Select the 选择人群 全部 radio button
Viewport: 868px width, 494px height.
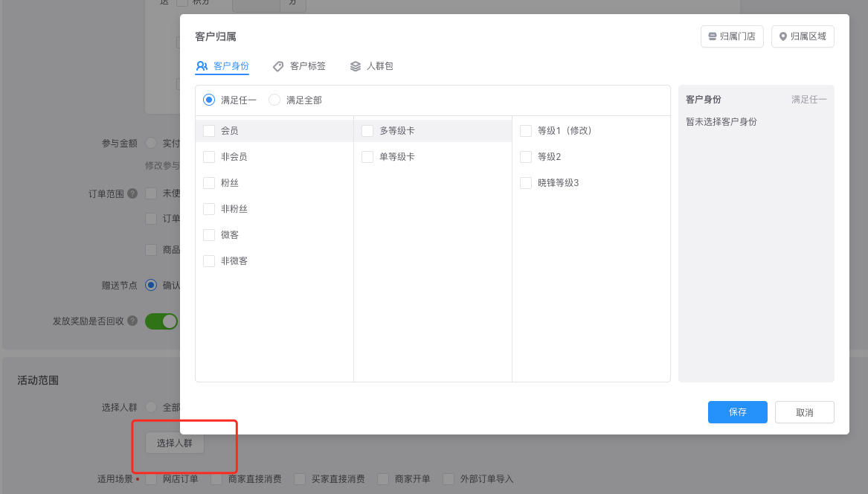coord(150,407)
